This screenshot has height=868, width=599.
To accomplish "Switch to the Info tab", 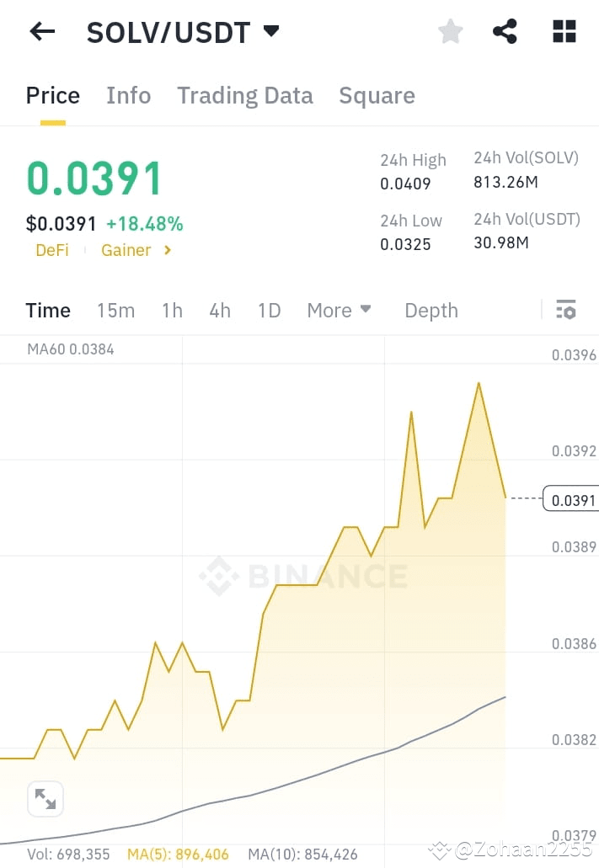I will click(128, 95).
